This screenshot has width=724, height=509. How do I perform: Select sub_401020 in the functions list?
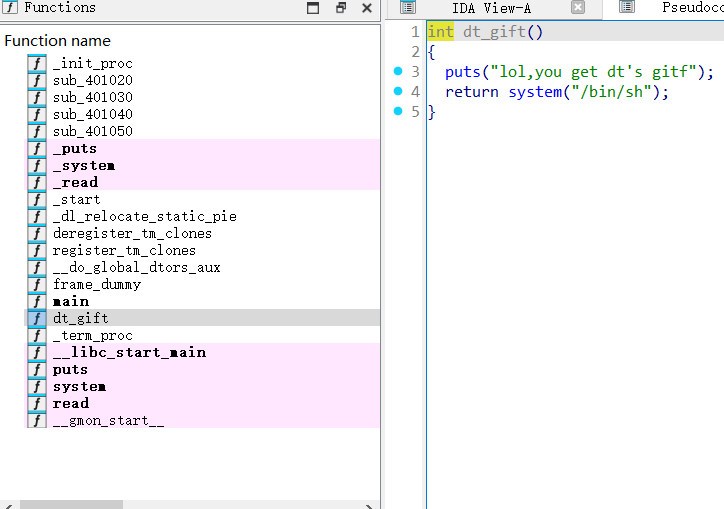[x=93, y=80]
